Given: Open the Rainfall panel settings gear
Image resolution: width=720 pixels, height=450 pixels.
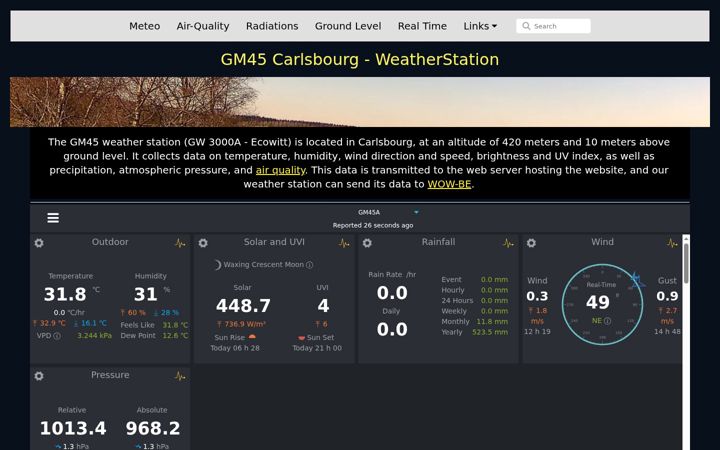Looking at the screenshot, I should pyautogui.click(x=367, y=243).
